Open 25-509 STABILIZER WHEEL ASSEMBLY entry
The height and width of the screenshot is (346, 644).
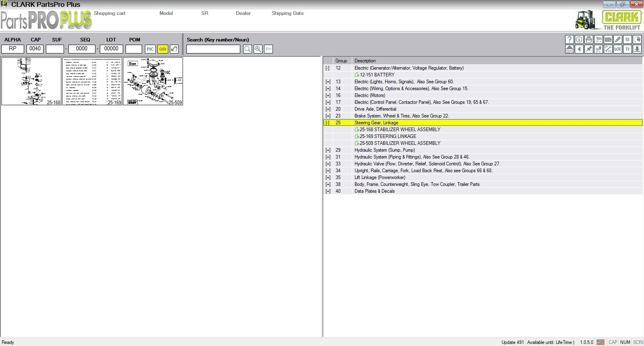pyautogui.click(x=398, y=143)
